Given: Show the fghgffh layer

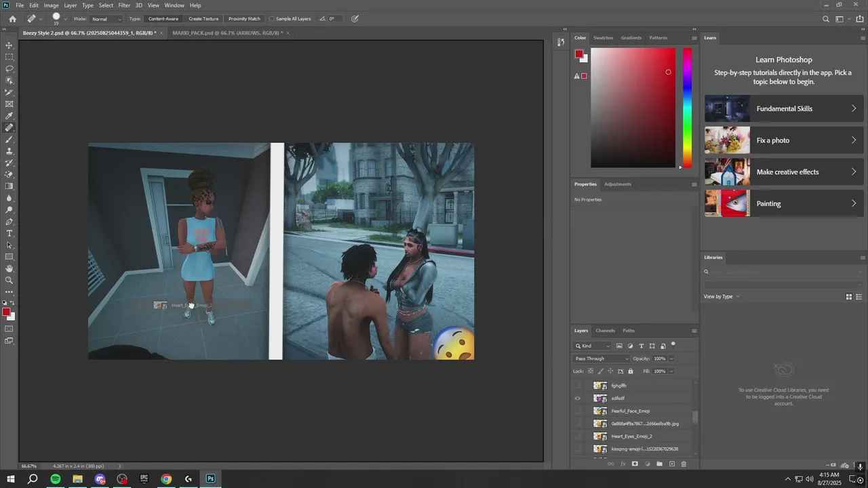Looking at the screenshot, I should pos(578,386).
